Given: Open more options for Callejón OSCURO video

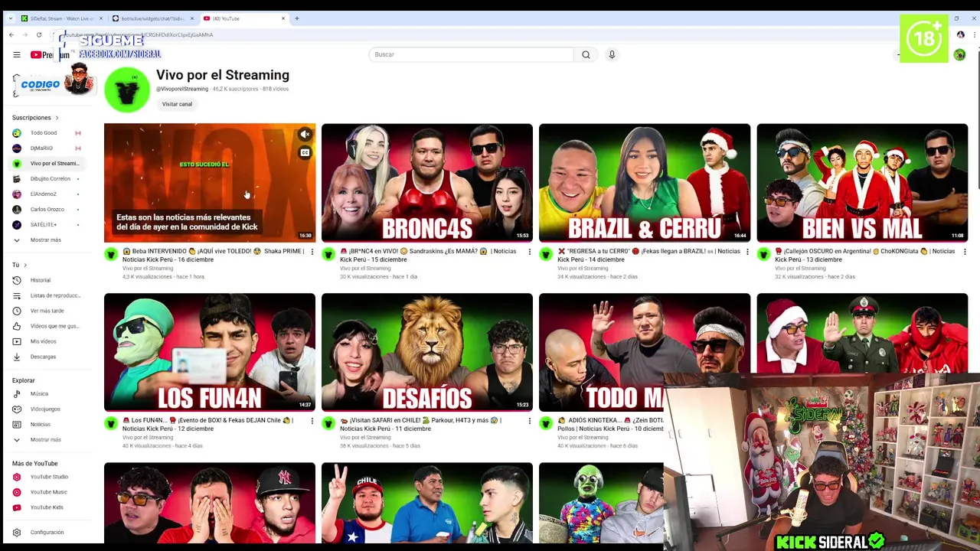Looking at the screenshot, I should pyautogui.click(x=965, y=252).
